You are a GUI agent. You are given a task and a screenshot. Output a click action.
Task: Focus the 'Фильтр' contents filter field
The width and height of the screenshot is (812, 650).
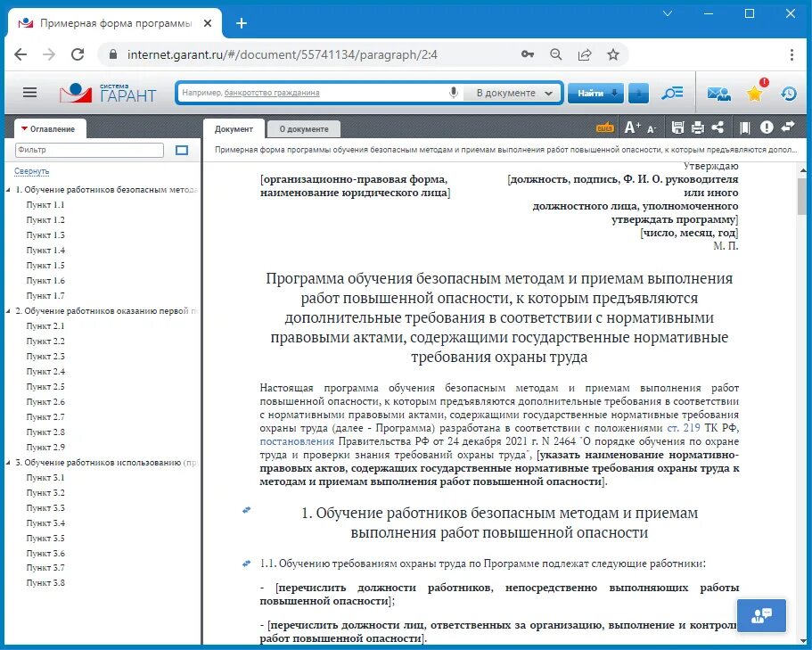coord(89,150)
